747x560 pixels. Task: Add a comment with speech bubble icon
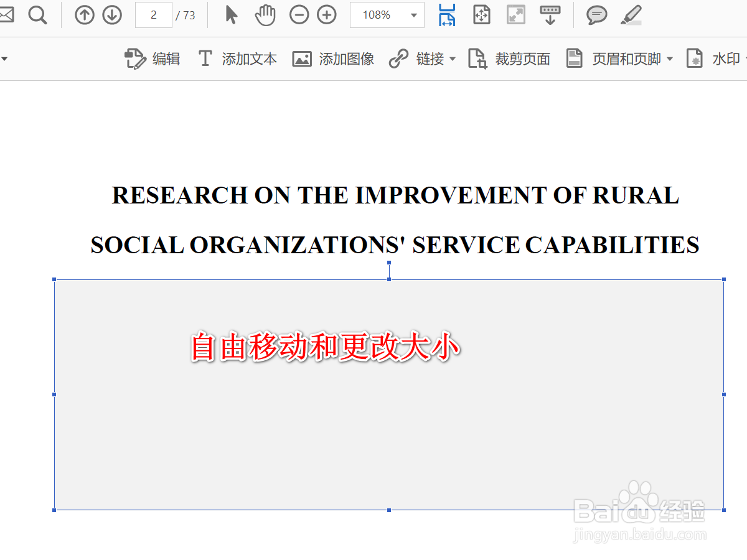597,15
